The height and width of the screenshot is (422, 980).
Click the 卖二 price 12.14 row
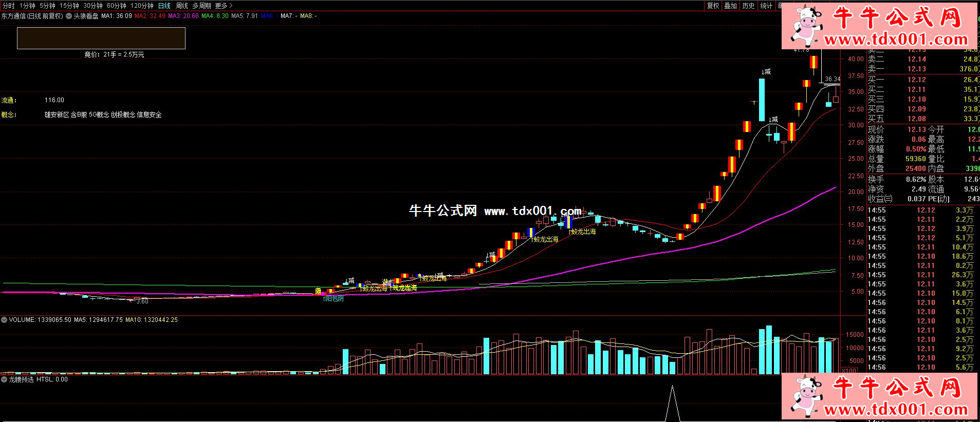[923, 59]
